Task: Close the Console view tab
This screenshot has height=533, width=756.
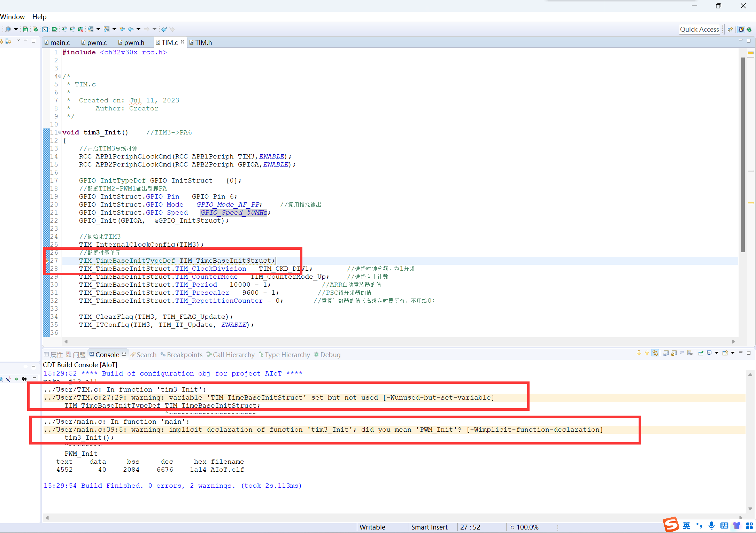Action: coord(124,354)
